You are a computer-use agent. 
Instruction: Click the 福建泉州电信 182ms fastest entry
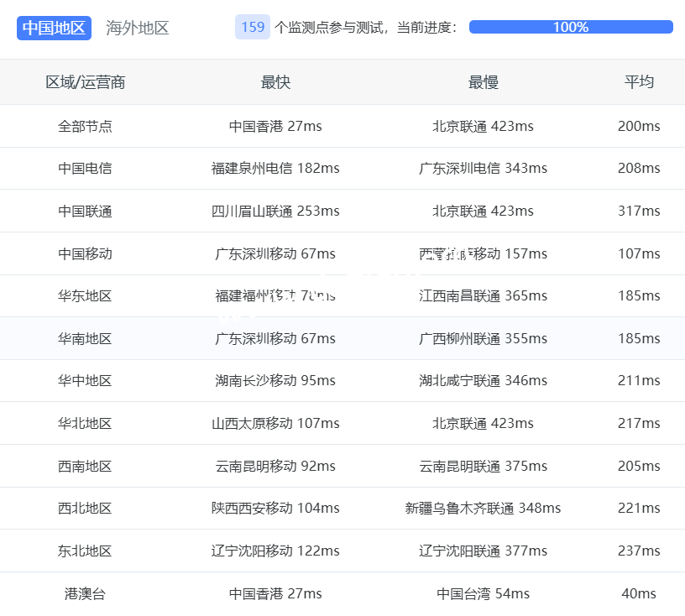pos(275,169)
